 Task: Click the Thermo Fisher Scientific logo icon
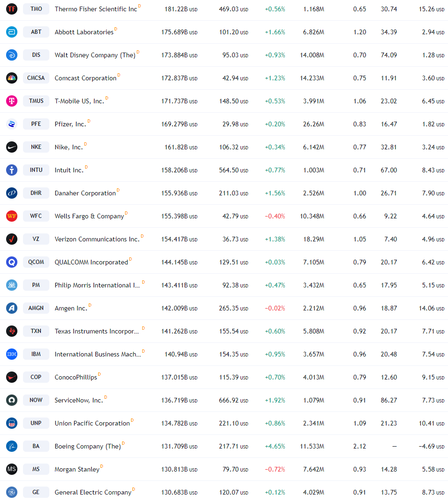tap(12, 9)
